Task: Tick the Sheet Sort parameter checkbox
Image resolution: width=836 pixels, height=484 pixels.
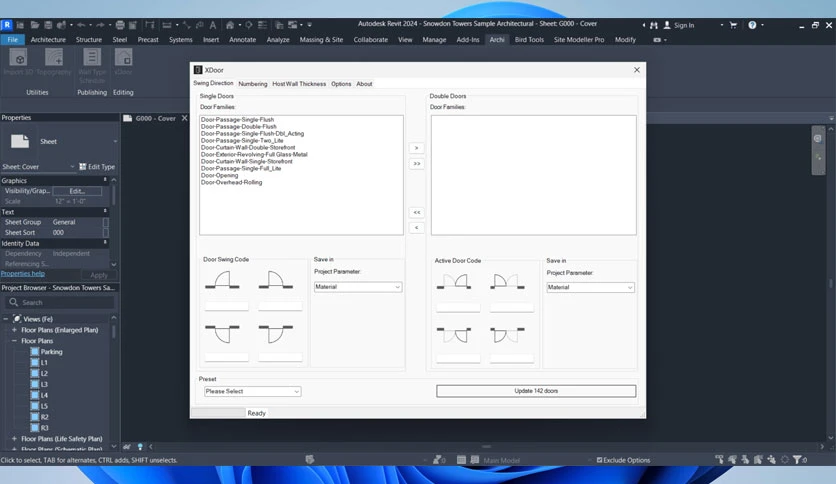Action: tap(106, 233)
